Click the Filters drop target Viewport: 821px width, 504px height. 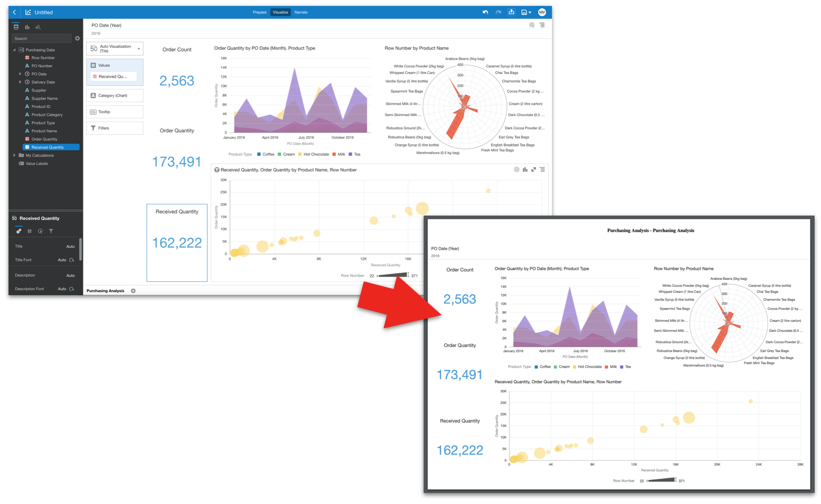(x=115, y=128)
